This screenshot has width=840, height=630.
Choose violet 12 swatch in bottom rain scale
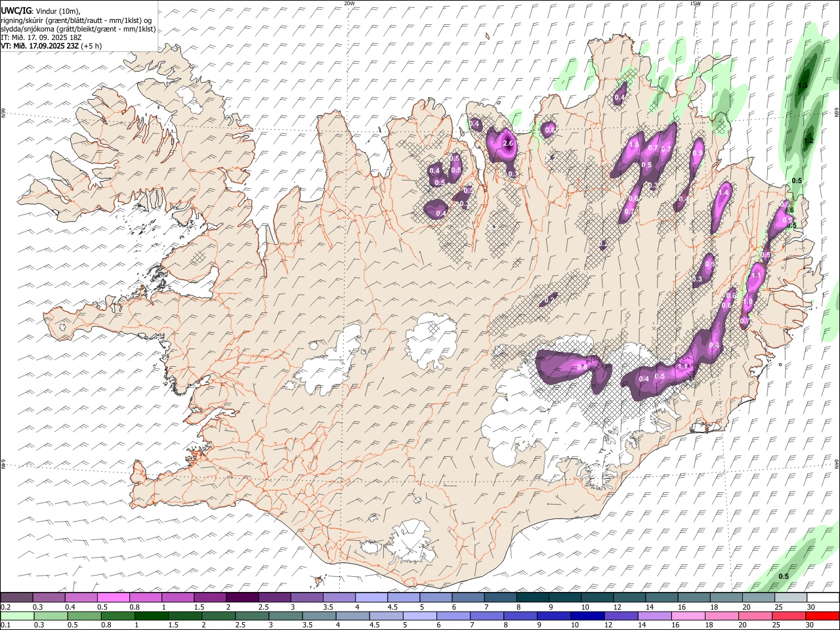(621, 616)
